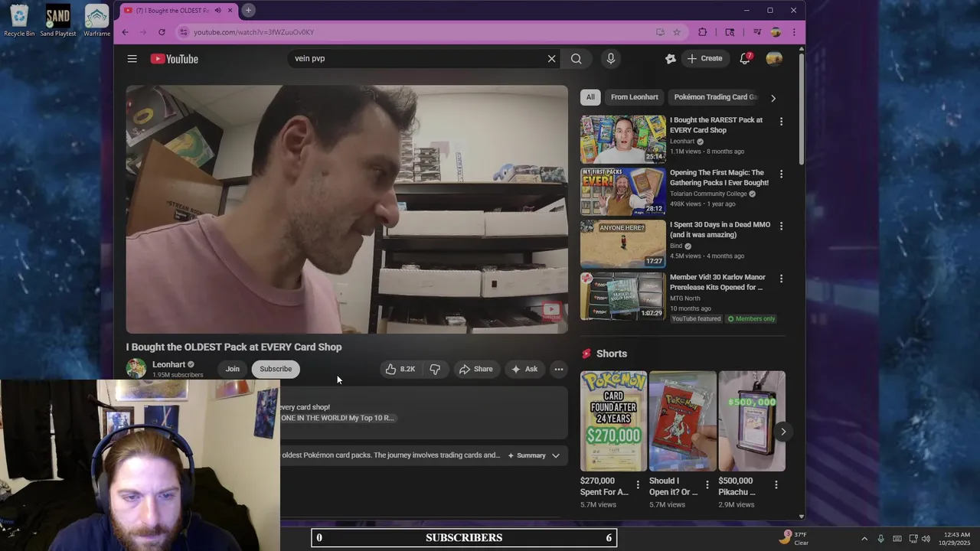Close the YouTube browser tab

(x=230, y=10)
